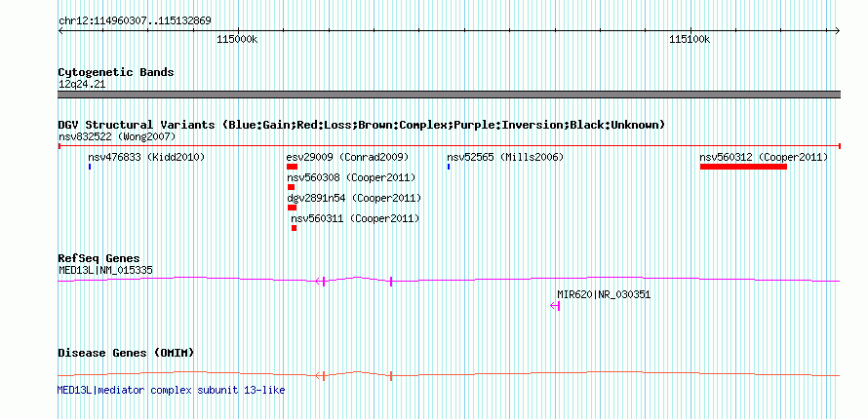The width and height of the screenshot is (868, 419).
Task: Click the nsv832522 (Wong2007) variant label
Action: (117, 136)
